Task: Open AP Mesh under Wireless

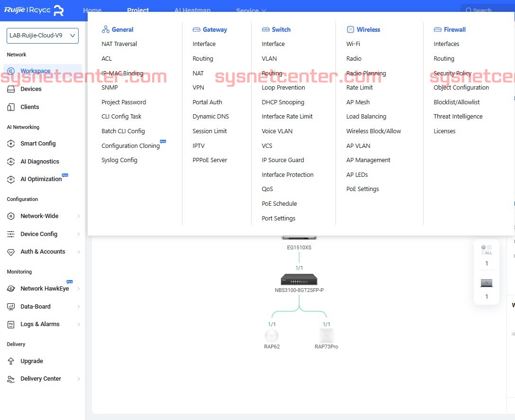Action: click(358, 102)
